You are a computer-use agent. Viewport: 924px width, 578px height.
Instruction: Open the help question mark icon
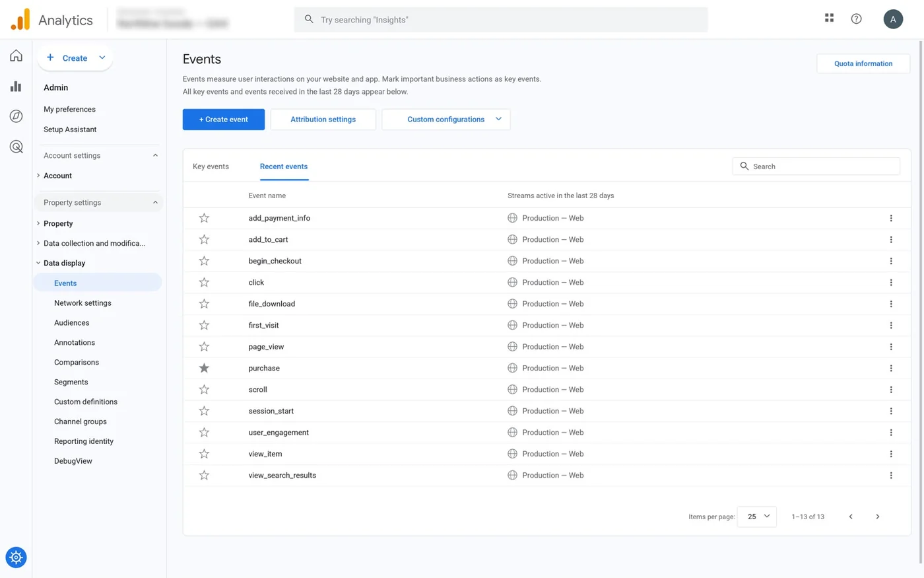click(856, 18)
